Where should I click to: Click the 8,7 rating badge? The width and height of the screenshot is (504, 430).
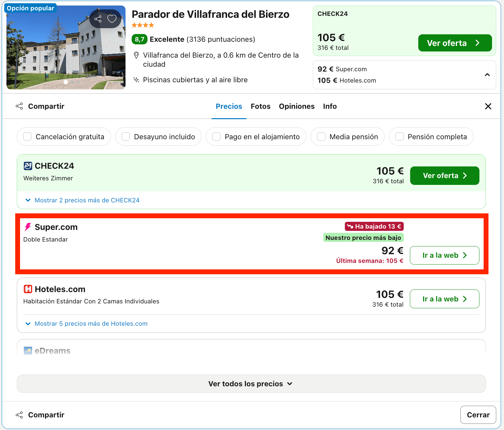click(139, 39)
